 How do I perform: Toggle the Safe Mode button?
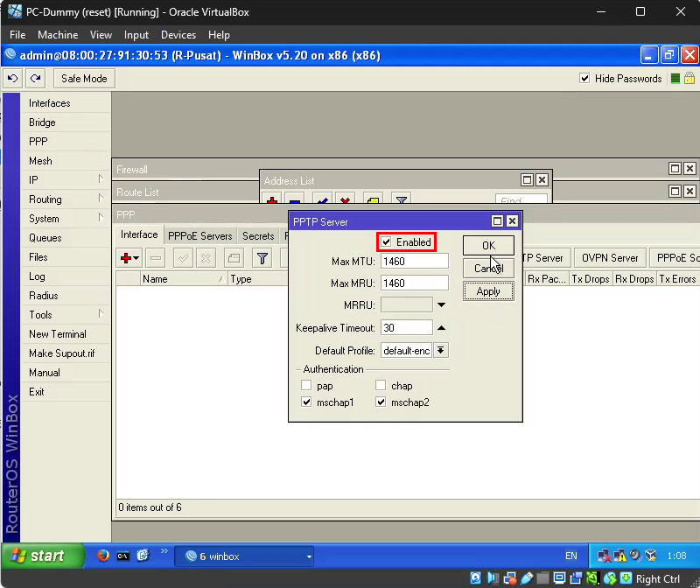click(84, 79)
